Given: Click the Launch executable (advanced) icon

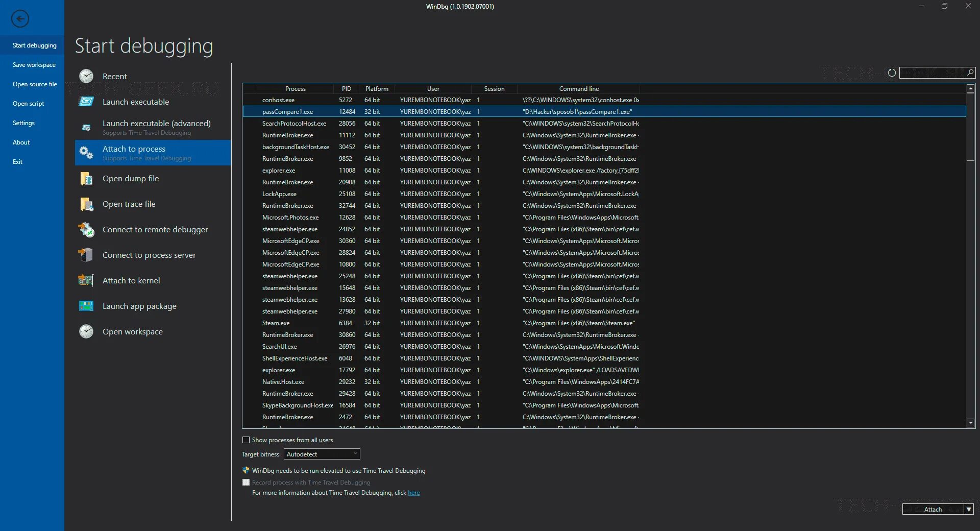Looking at the screenshot, I should pos(86,127).
